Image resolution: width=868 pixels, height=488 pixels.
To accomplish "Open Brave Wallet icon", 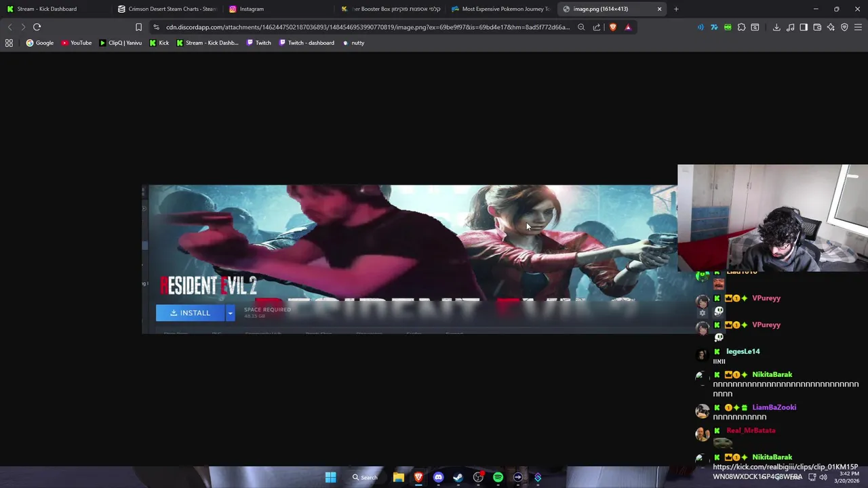I will click(817, 27).
